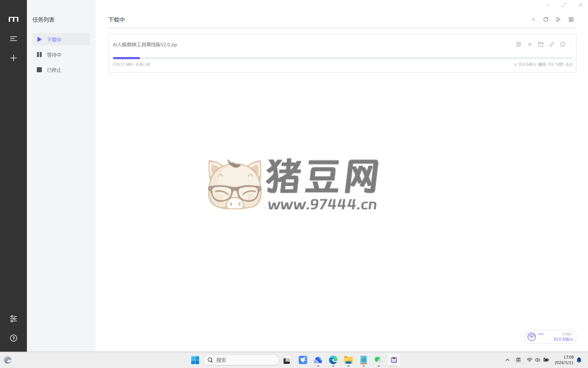The image size is (588, 368).
Task: Delete the AI人脸替换工具 zip task
Action: 530,45
